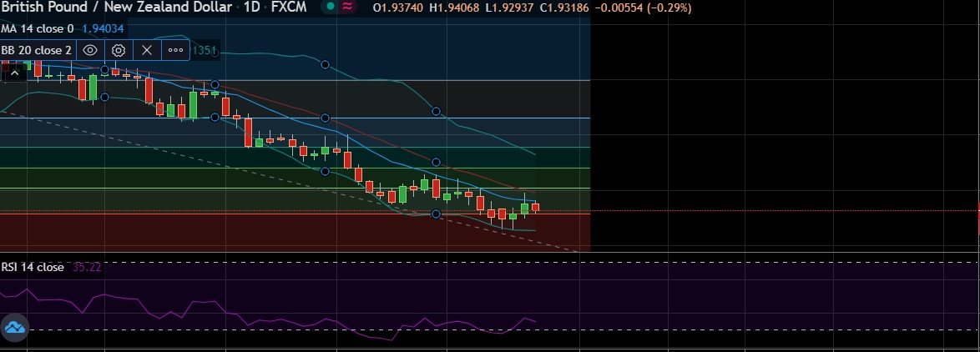Click the MA value 1.94034

(104, 28)
